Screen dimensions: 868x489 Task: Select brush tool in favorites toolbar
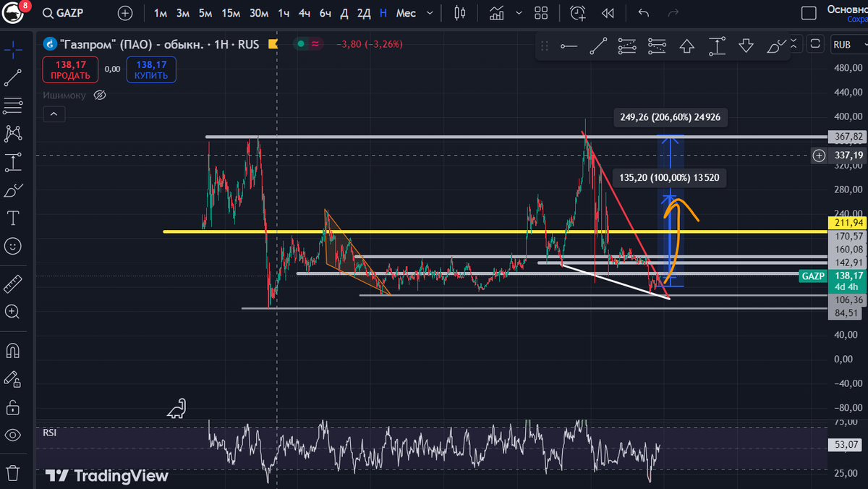point(775,46)
